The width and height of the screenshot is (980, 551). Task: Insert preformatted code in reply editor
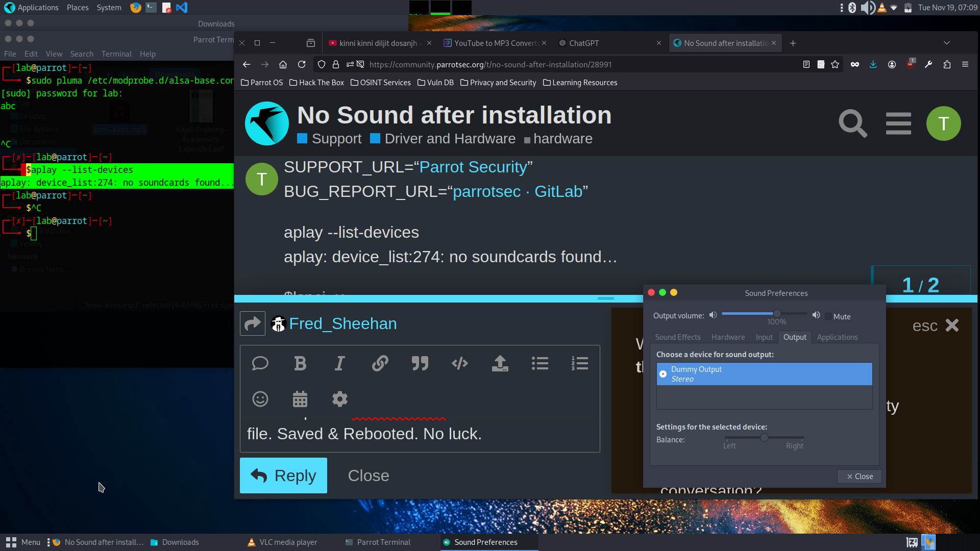point(459,363)
